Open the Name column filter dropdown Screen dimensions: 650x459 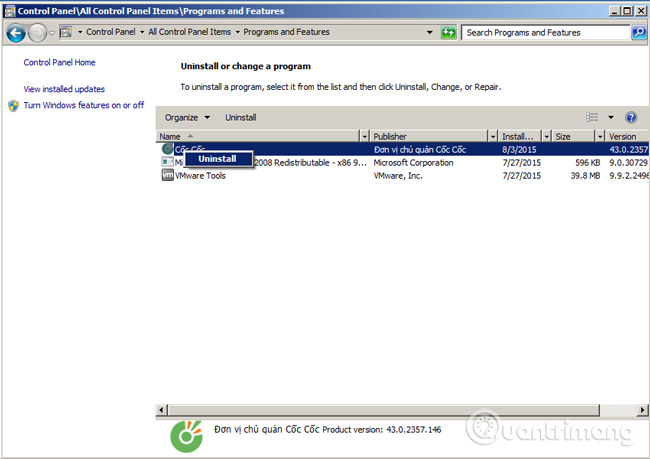[364, 136]
